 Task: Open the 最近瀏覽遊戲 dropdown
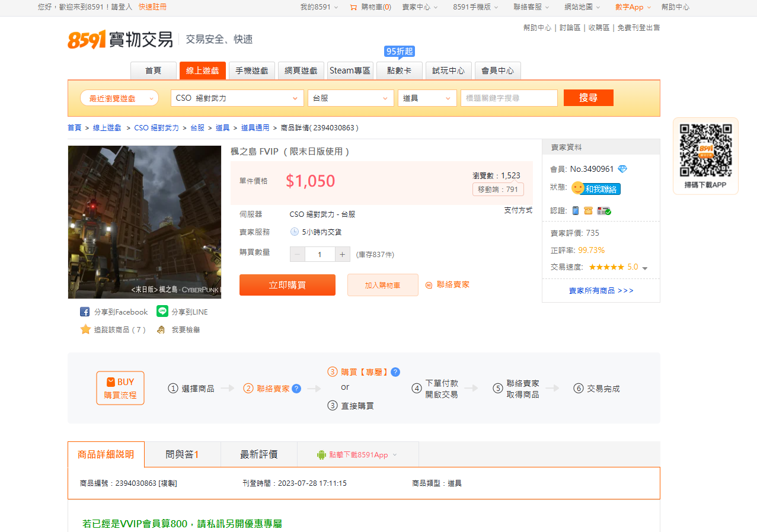120,98
